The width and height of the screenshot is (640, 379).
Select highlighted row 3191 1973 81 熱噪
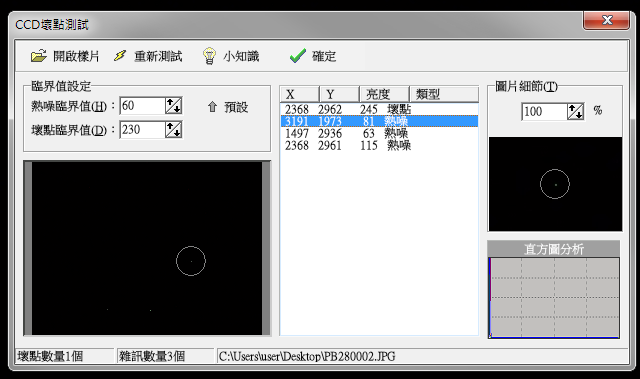pos(379,121)
